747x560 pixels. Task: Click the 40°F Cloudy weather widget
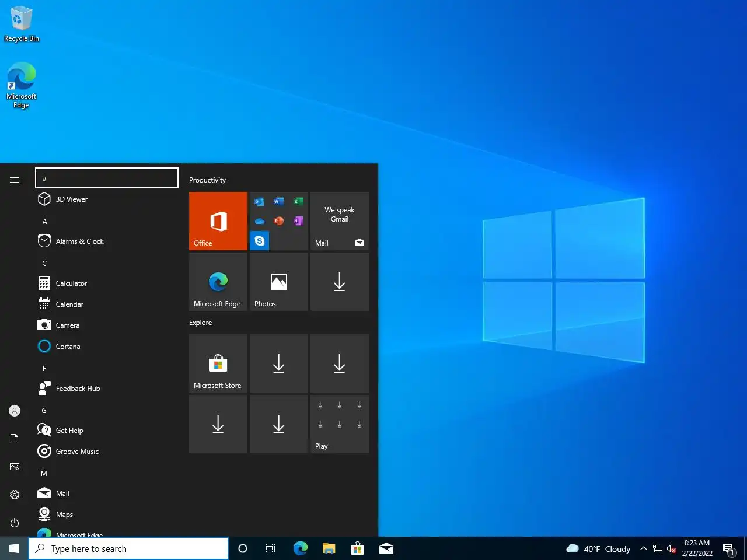click(x=598, y=548)
